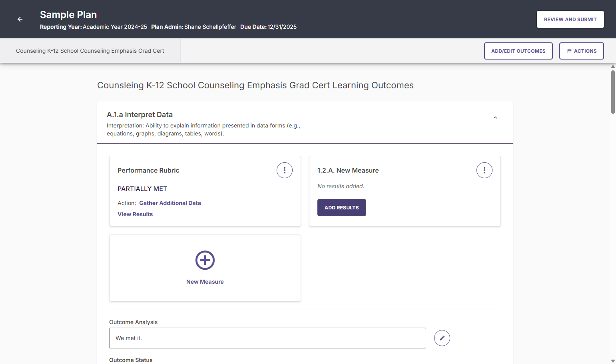616x364 pixels.
Task: Click Plan Admin Shane Schellpfeffer text
Action: 193,27
